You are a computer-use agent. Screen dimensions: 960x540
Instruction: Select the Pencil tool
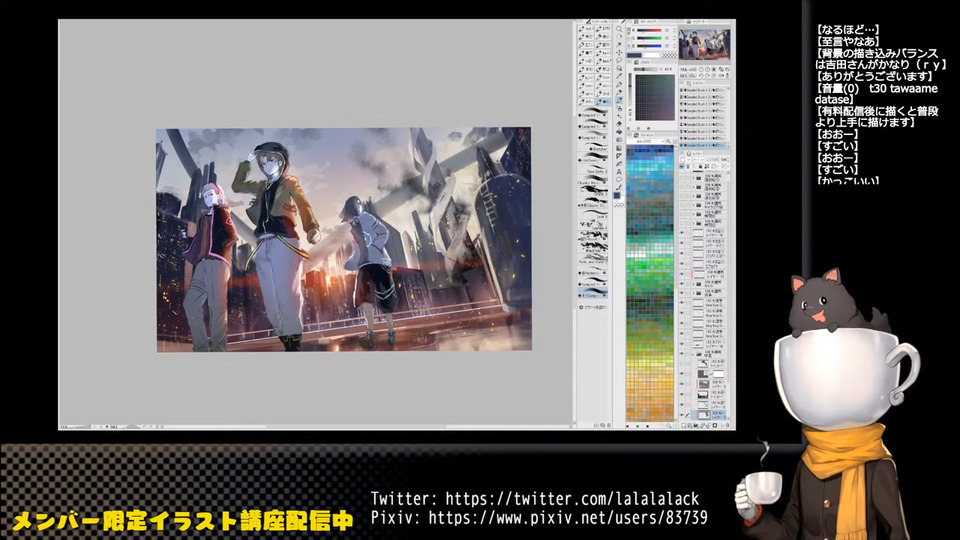coord(619,92)
